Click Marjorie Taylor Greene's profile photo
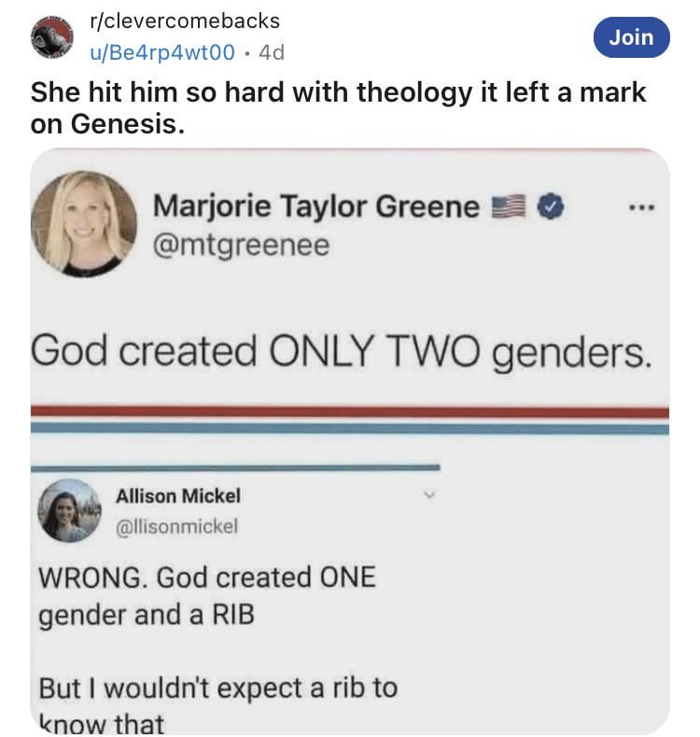Image resolution: width=700 pixels, height=737 pixels. 84,224
